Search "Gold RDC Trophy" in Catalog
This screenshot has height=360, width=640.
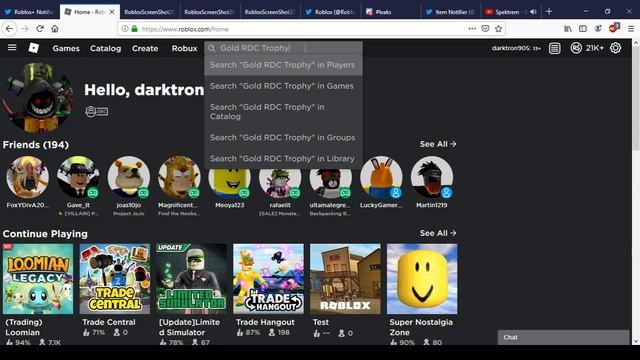[x=283, y=112]
